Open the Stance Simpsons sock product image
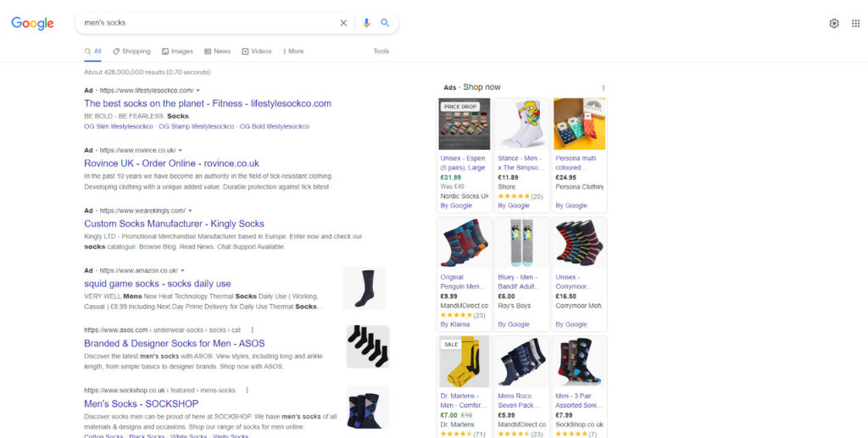868x438 pixels. 522,125
